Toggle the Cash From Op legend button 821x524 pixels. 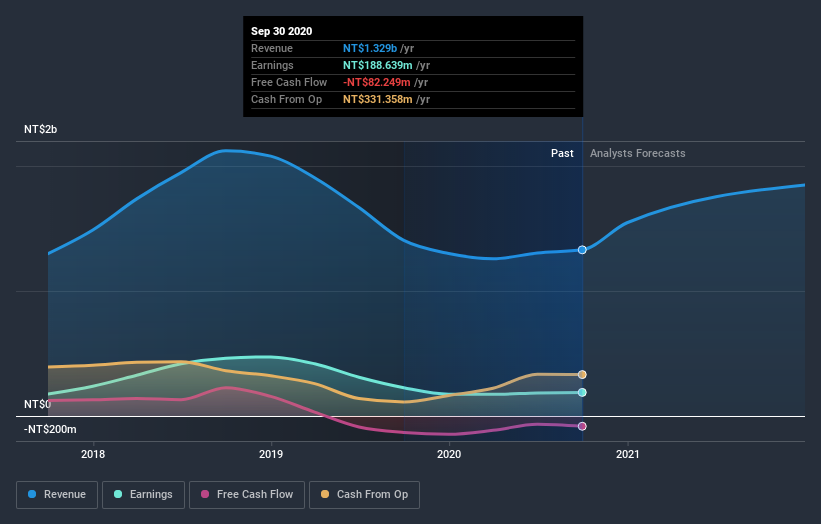tap(364, 495)
